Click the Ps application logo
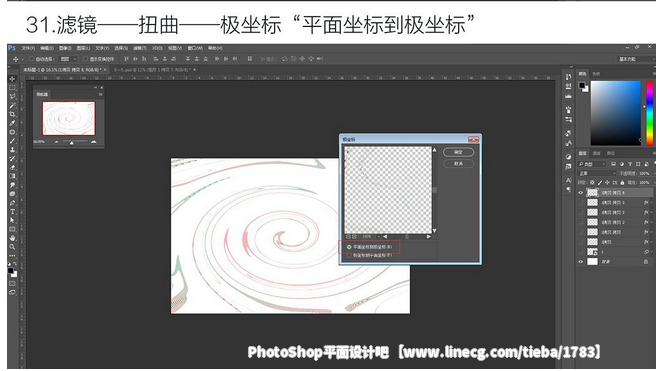Viewport: 656px width, 371px height. (x=12, y=48)
